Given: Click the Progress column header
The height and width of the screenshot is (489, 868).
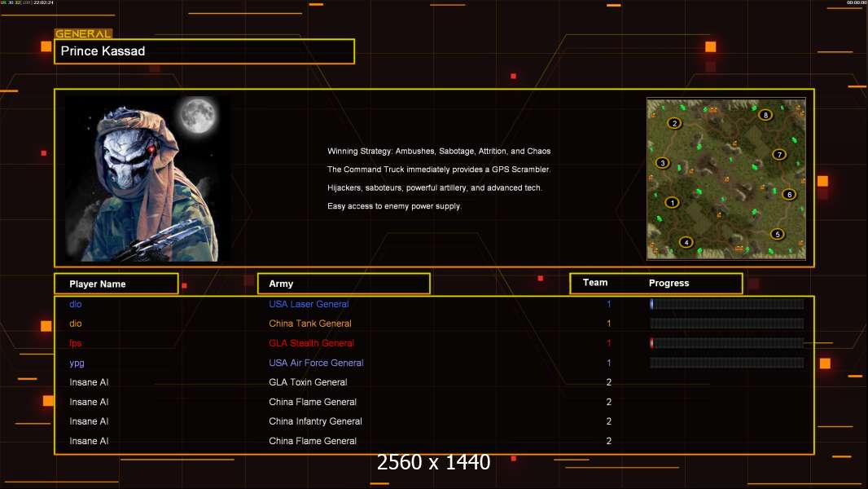Looking at the screenshot, I should [x=669, y=283].
